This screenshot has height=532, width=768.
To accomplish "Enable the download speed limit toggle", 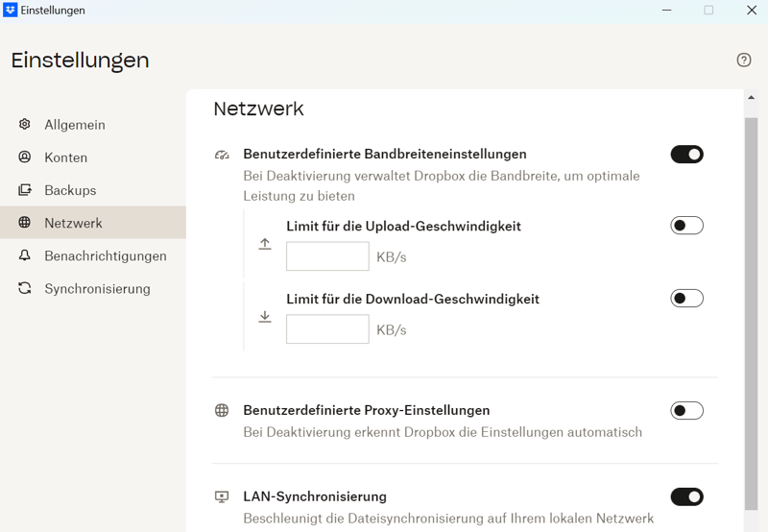I will (686, 299).
